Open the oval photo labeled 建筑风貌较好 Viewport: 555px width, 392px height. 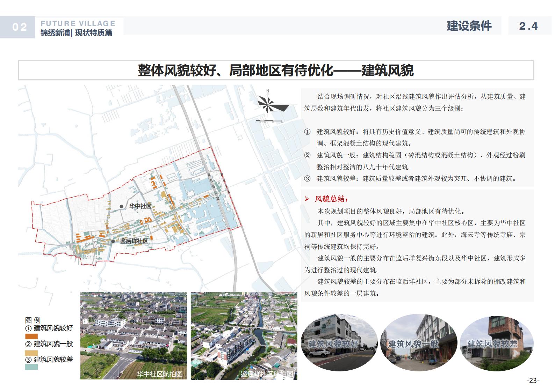(339, 342)
